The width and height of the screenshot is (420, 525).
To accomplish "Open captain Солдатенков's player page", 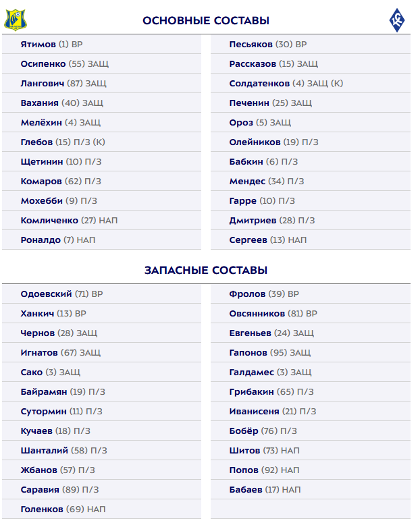I will pyautogui.click(x=259, y=84).
